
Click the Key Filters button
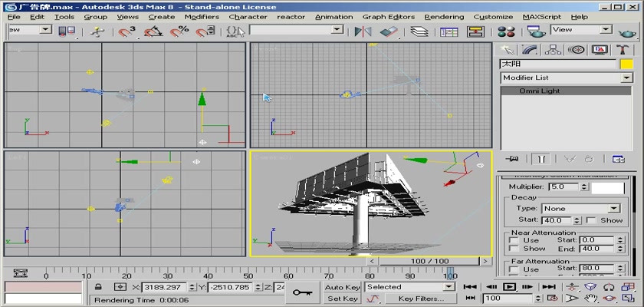(421, 299)
